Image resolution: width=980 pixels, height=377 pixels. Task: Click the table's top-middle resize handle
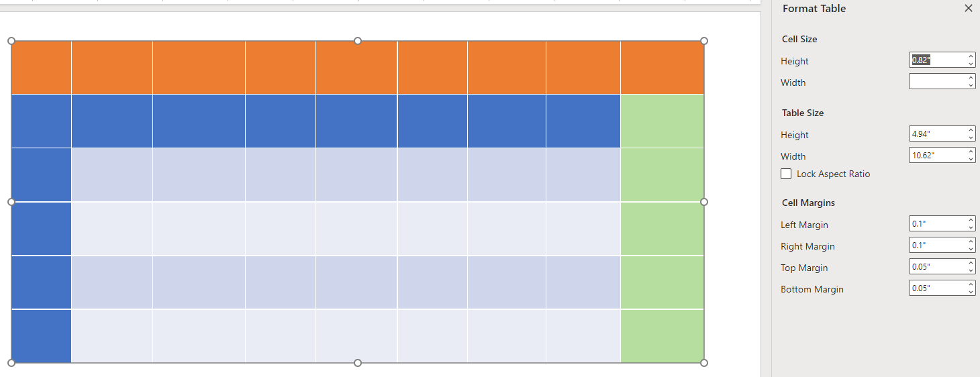pyautogui.click(x=358, y=41)
